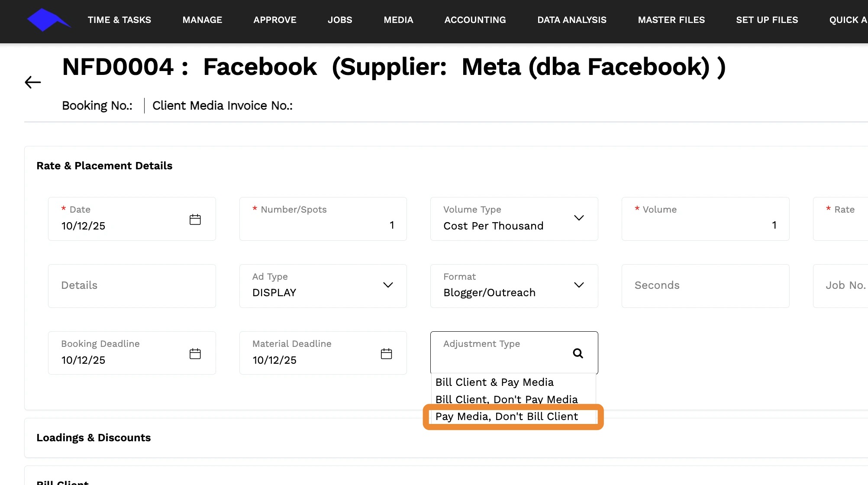The width and height of the screenshot is (868, 485).
Task: Expand the Volume Type dropdown
Action: pyautogui.click(x=579, y=218)
